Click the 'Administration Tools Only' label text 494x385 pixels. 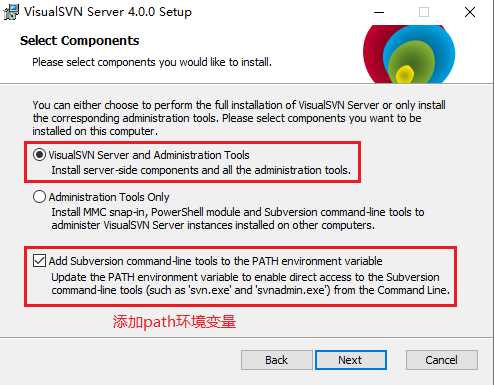click(x=109, y=197)
